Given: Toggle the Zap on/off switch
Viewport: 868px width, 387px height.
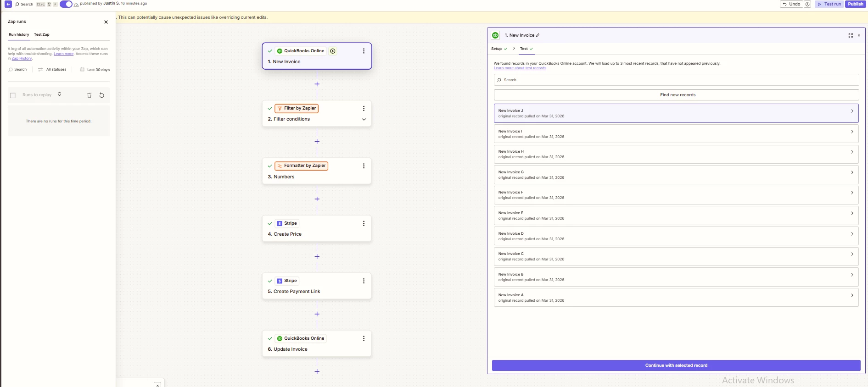Looking at the screenshot, I should tap(66, 4).
